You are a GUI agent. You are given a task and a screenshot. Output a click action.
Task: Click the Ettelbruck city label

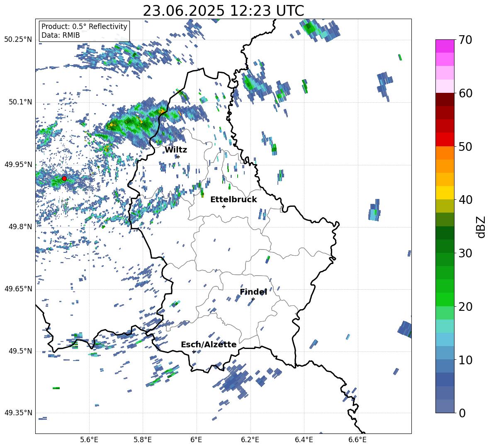click(233, 200)
